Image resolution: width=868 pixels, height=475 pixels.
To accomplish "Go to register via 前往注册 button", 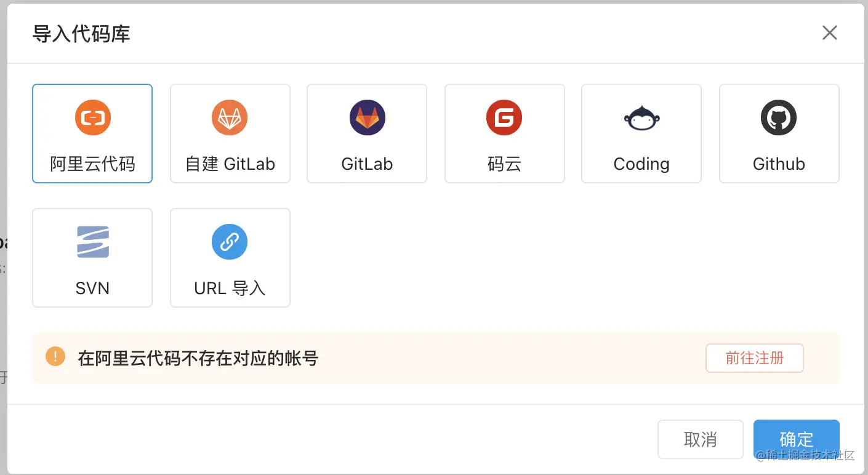I will pyautogui.click(x=755, y=358).
